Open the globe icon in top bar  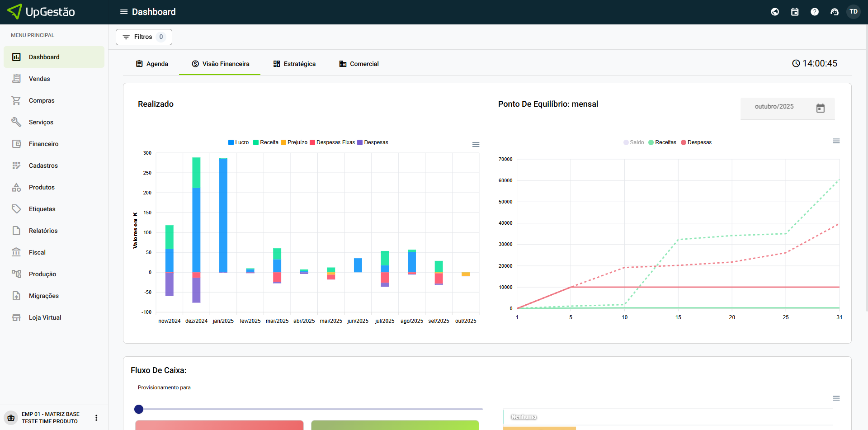point(775,12)
